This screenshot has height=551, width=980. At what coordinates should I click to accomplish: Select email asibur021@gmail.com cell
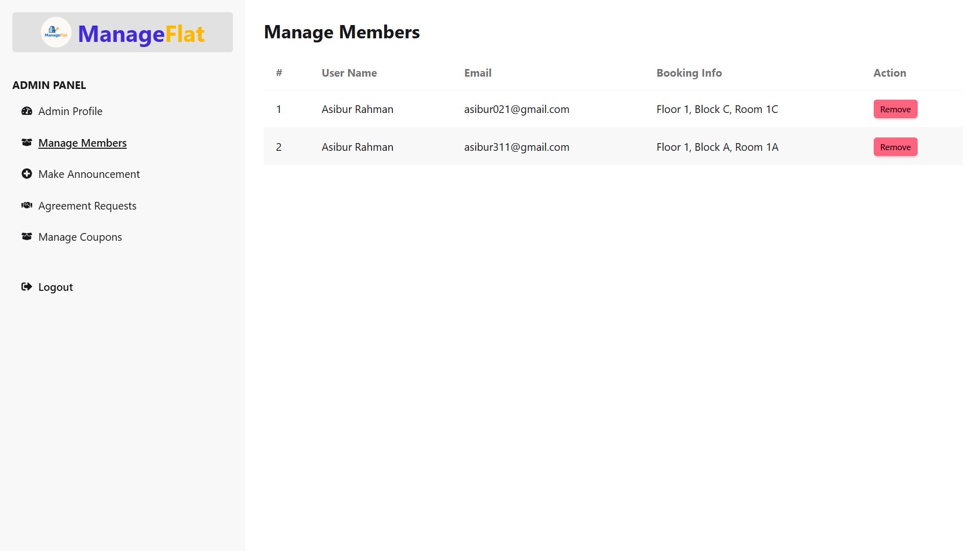coord(517,109)
